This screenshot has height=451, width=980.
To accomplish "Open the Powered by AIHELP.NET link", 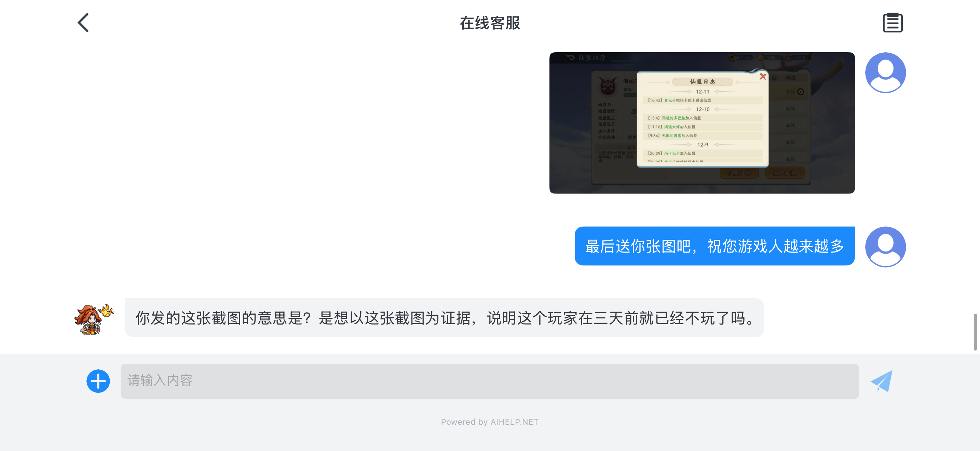I will coord(489,422).
